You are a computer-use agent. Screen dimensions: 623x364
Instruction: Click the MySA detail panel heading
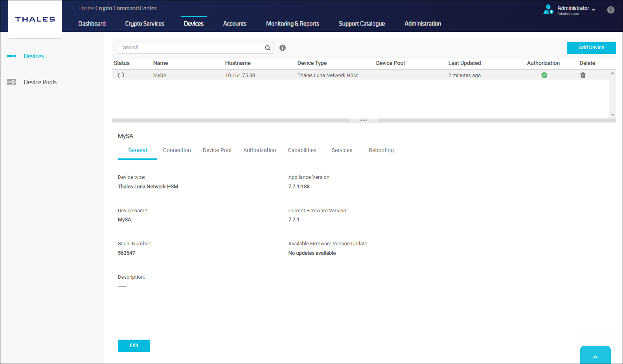point(125,136)
